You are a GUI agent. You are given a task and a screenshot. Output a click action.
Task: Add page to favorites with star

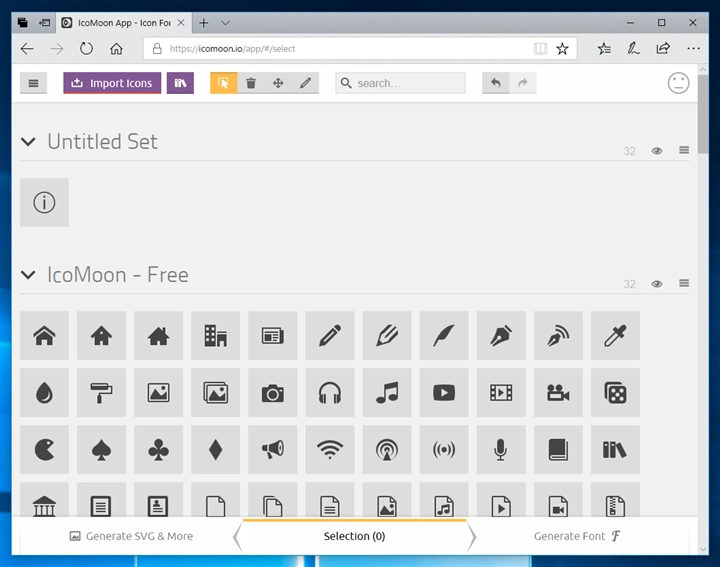562,49
